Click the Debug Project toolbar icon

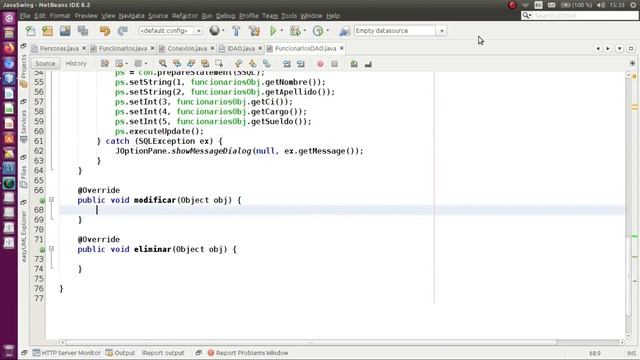[x=295, y=31]
